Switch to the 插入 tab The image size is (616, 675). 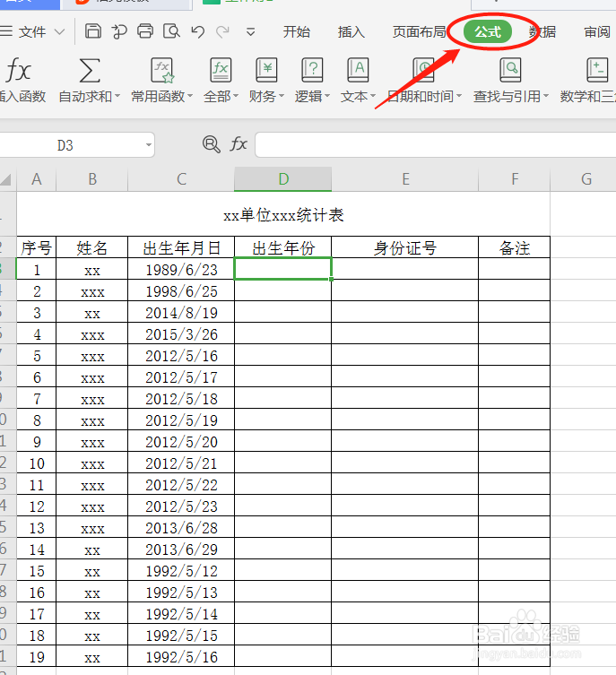click(x=351, y=32)
